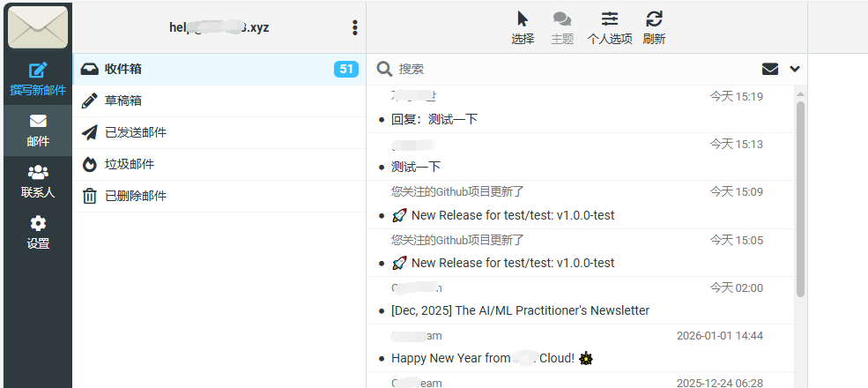Open the Contacts page
Screen dimensions: 868x388
pyautogui.click(x=37, y=180)
